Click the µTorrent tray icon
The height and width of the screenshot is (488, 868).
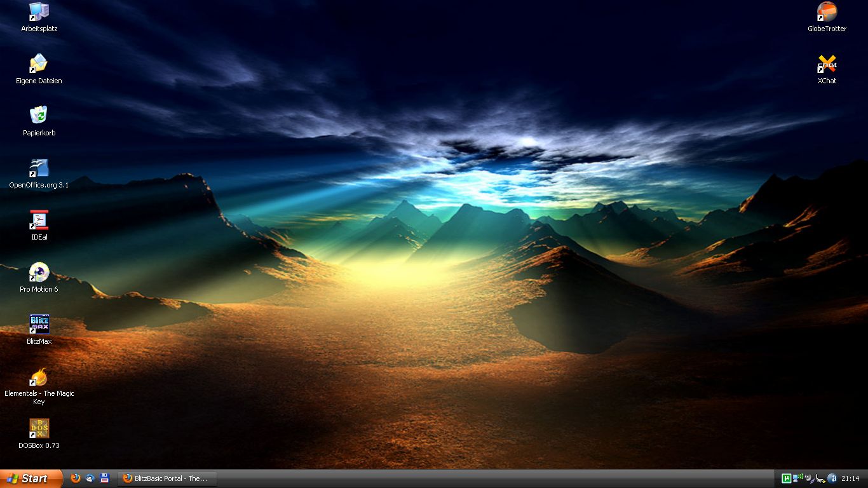coord(787,478)
